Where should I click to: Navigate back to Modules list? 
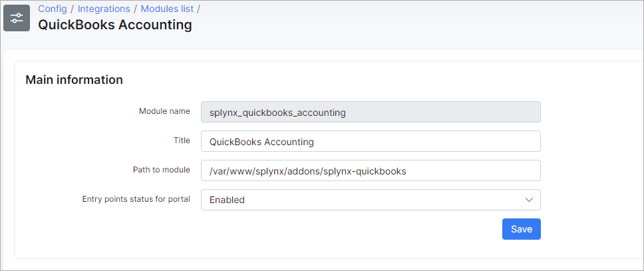[167, 9]
